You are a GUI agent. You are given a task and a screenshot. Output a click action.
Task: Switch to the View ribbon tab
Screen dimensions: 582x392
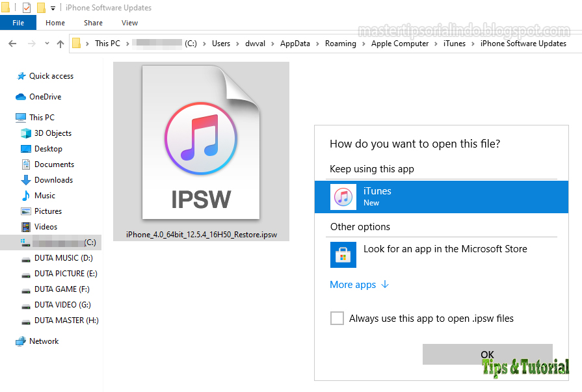coord(129,22)
